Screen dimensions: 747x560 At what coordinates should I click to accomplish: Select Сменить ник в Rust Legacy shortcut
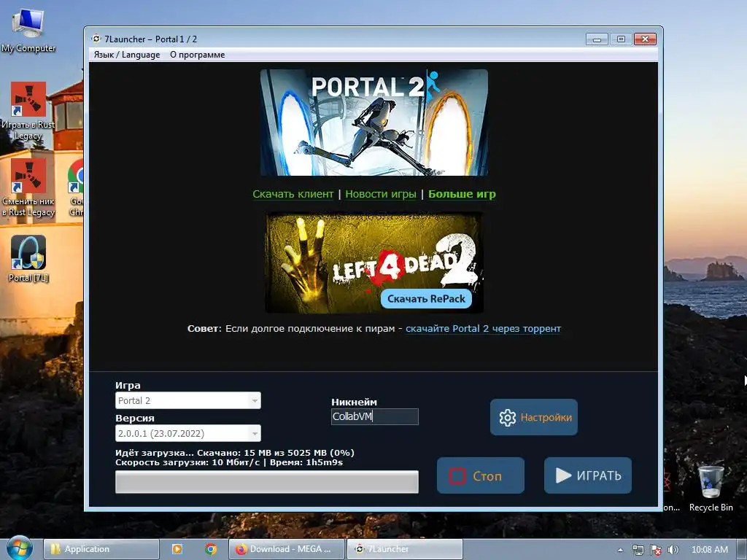(x=28, y=188)
